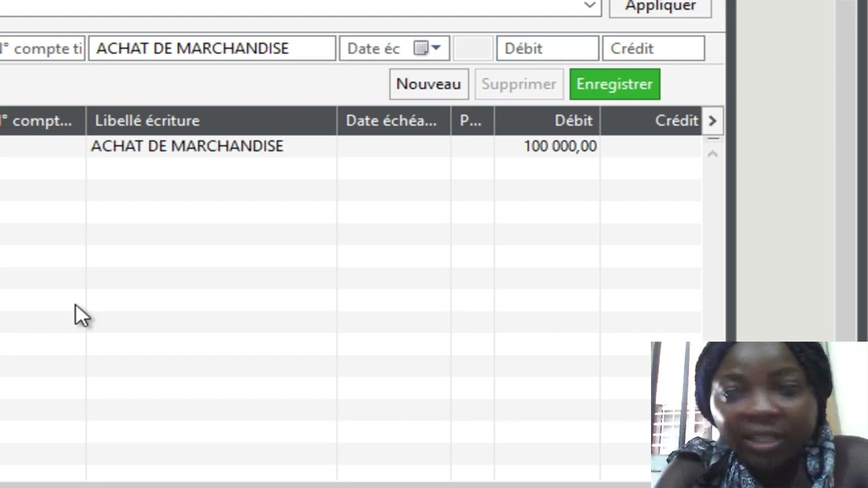Click the Débit input field
Viewport: 868px width, 488px height.
548,49
